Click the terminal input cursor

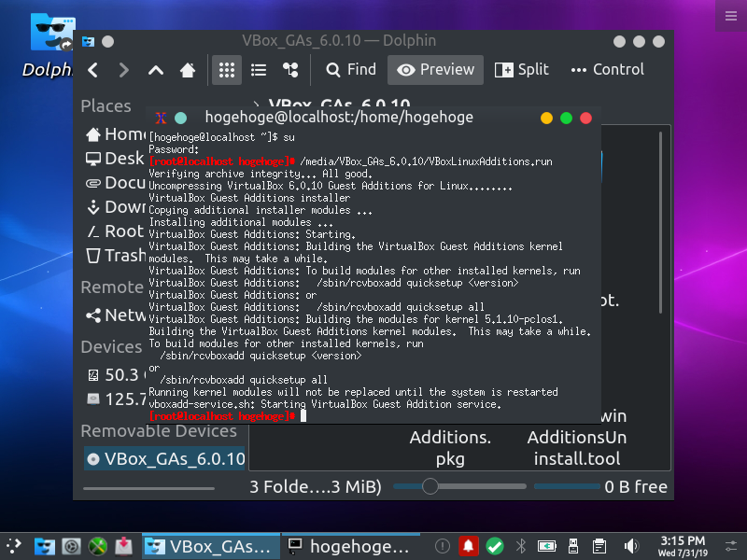[303, 416]
